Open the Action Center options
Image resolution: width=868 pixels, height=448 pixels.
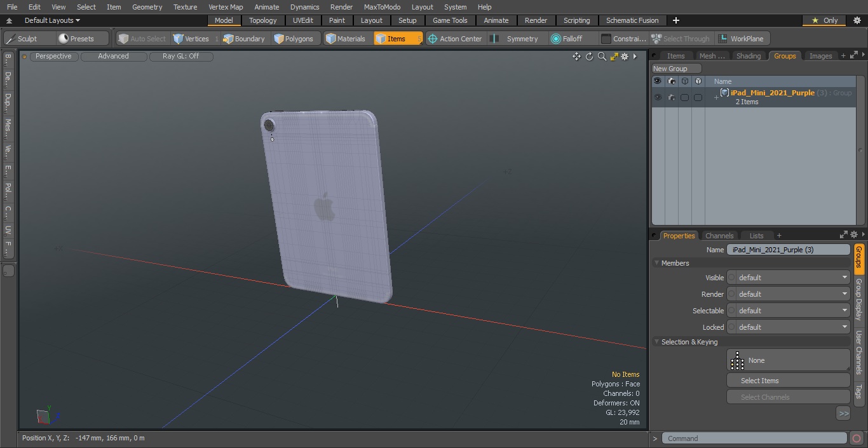click(454, 39)
